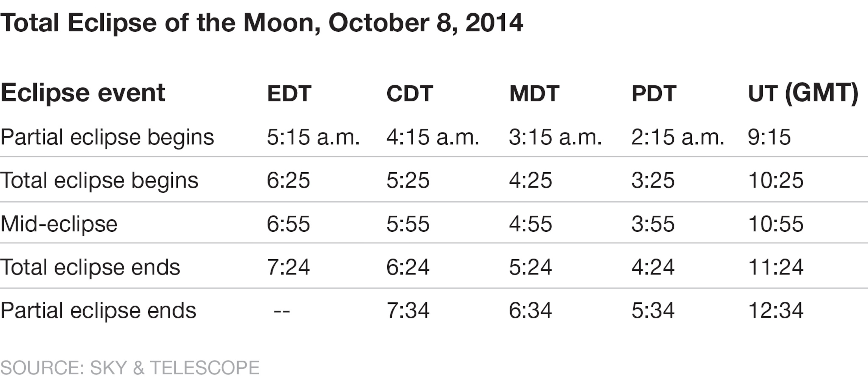Click the 'Partial eclipse ends' row label

pyautogui.click(x=98, y=310)
